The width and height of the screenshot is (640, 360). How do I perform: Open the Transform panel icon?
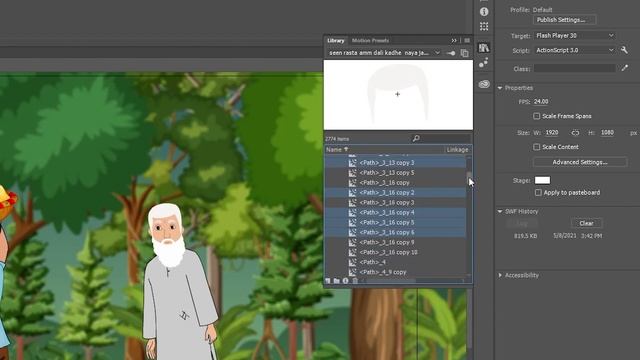484,27
